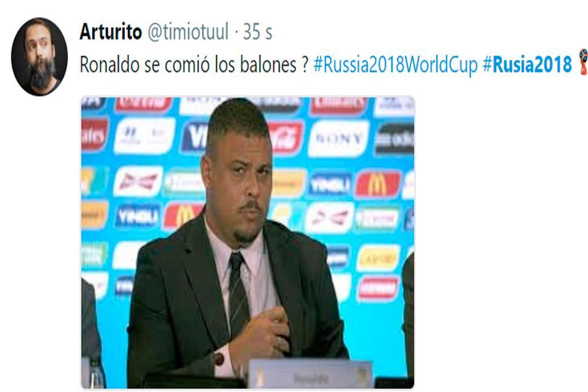Screen dimensions: 588x392
Task: Open the attached press conference photo
Action: pos(248,242)
